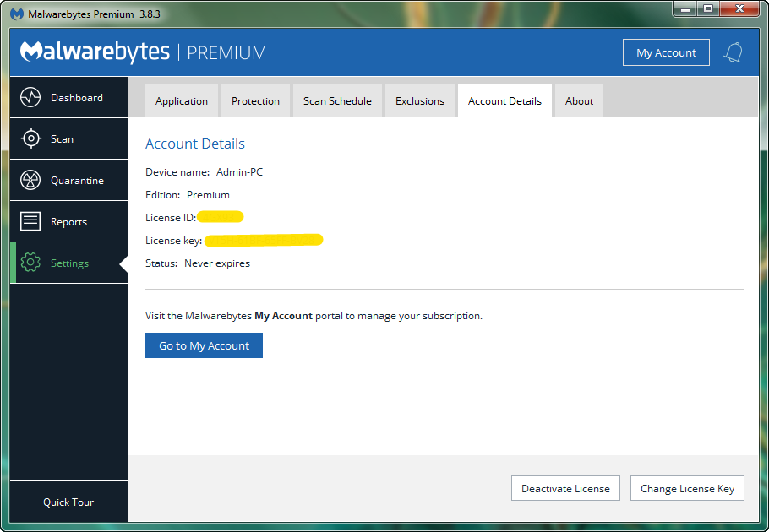769x532 pixels.
Task: Open the Reports sidebar section
Action: coord(68,221)
